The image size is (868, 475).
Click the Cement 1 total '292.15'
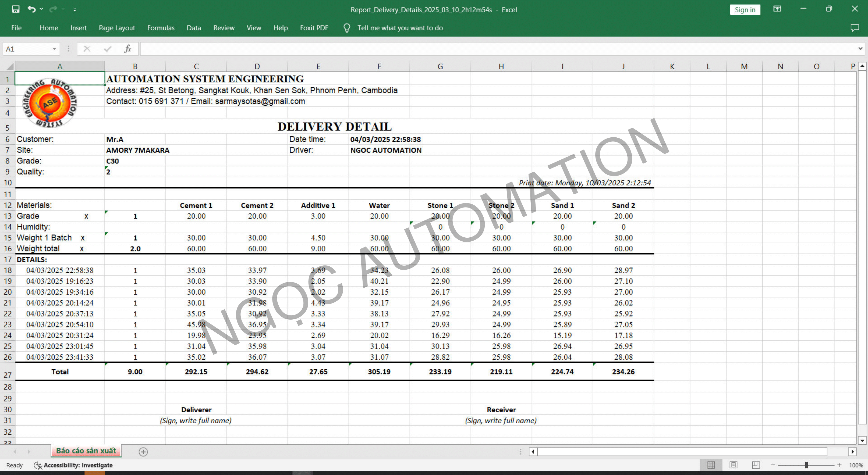[x=196, y=372]
